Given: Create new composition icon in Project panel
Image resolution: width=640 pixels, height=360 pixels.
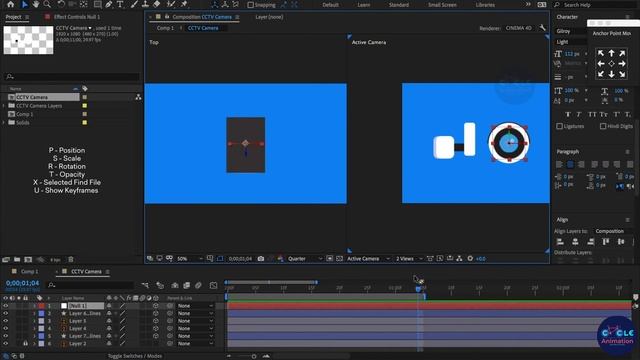Looking at the screenshot, I should point(28,260).
